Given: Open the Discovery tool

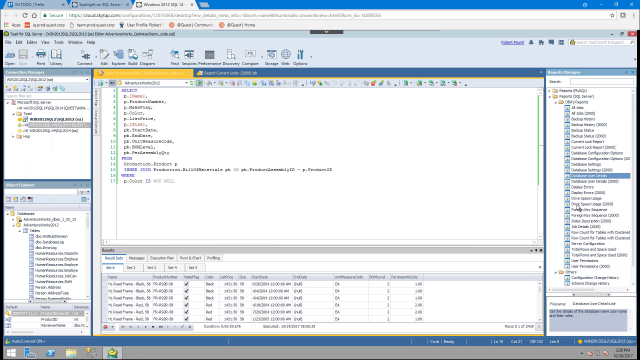Looking at the screenshot, I should (x=231, y=57).
